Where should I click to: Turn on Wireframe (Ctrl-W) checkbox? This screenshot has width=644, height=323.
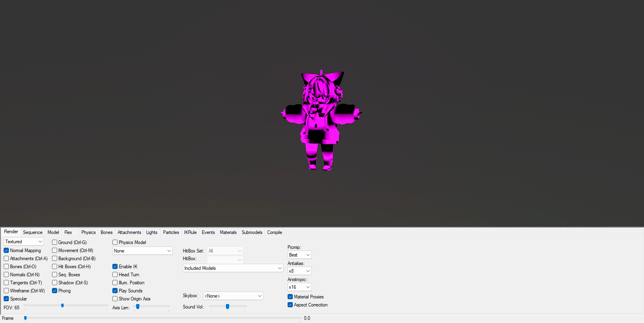point(6,291)
